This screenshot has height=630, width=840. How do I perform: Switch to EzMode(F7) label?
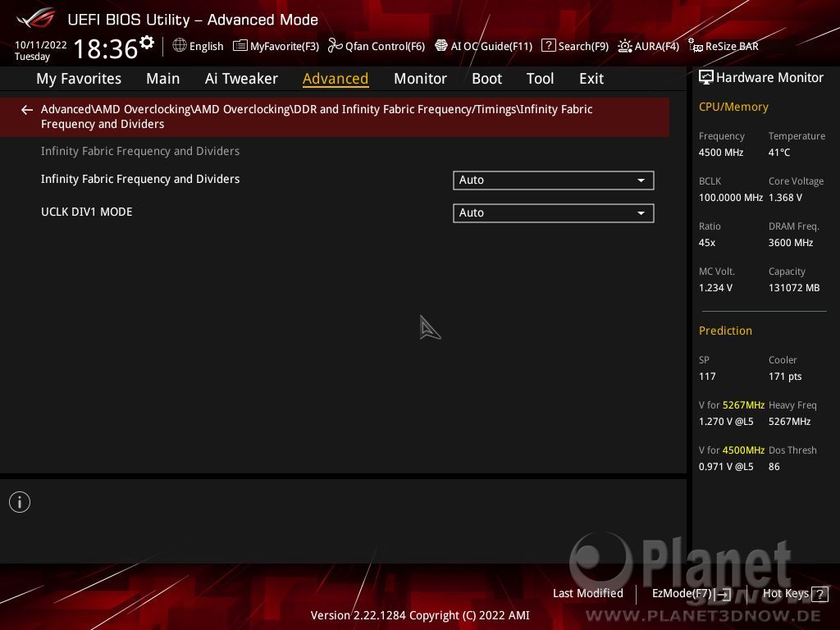coord(682,594)
